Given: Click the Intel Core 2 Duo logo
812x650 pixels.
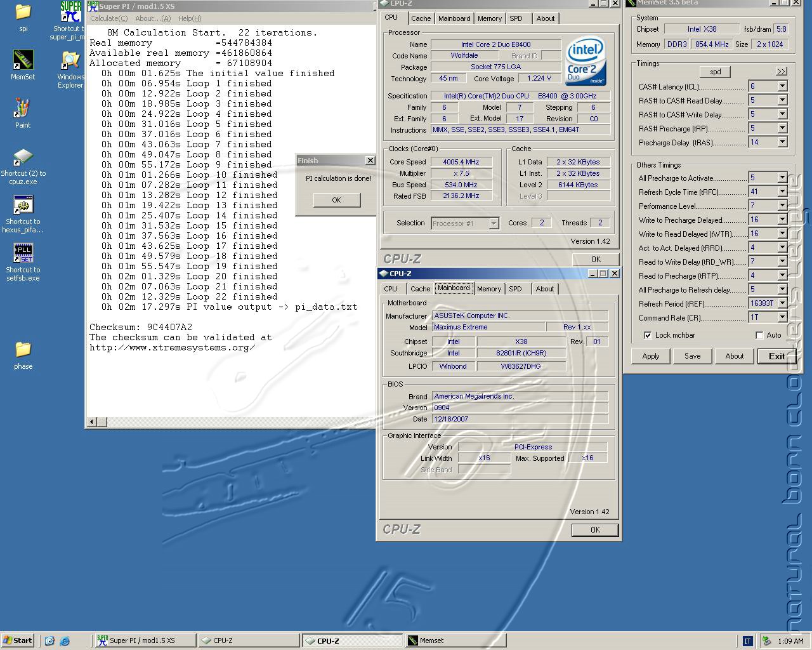Looking at the screenshot, I should coord(586,62).
